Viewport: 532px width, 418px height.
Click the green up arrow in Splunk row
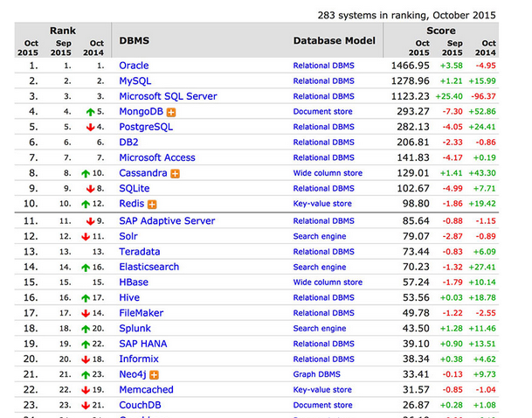pos(86,329)
